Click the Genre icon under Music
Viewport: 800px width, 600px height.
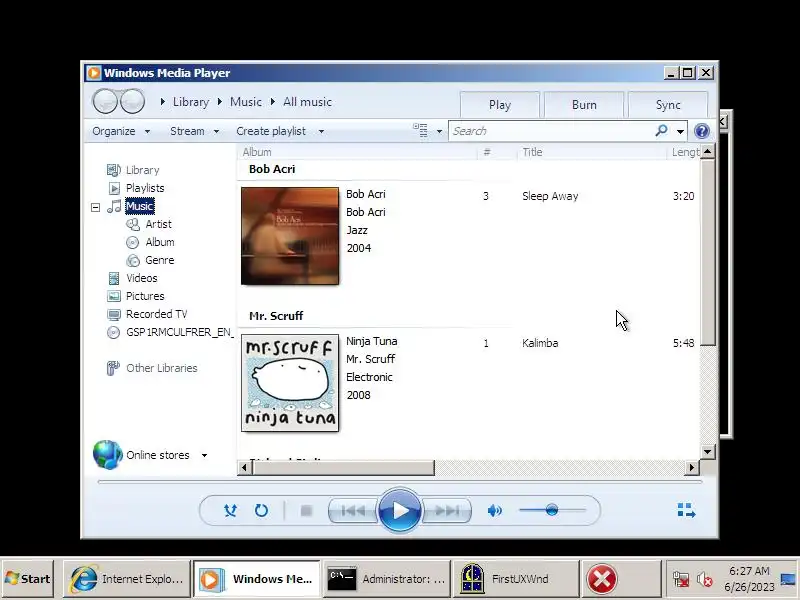point(133,260)
